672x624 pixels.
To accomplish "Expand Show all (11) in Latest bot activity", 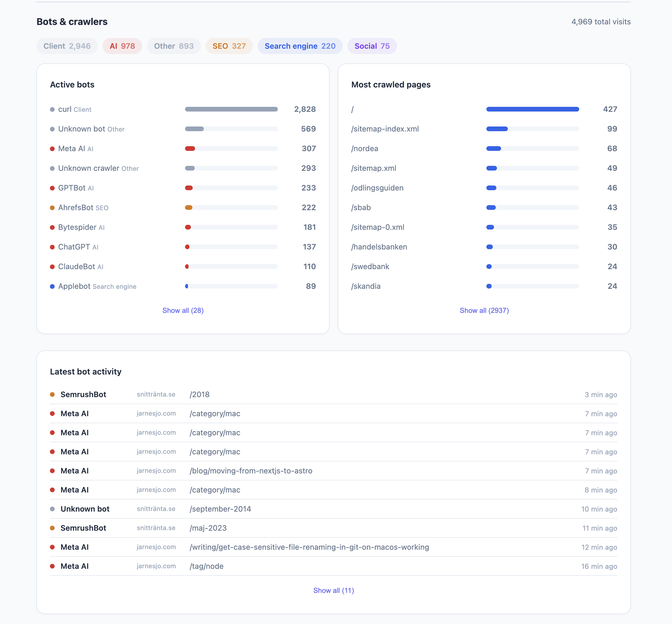I will [333, 590].
